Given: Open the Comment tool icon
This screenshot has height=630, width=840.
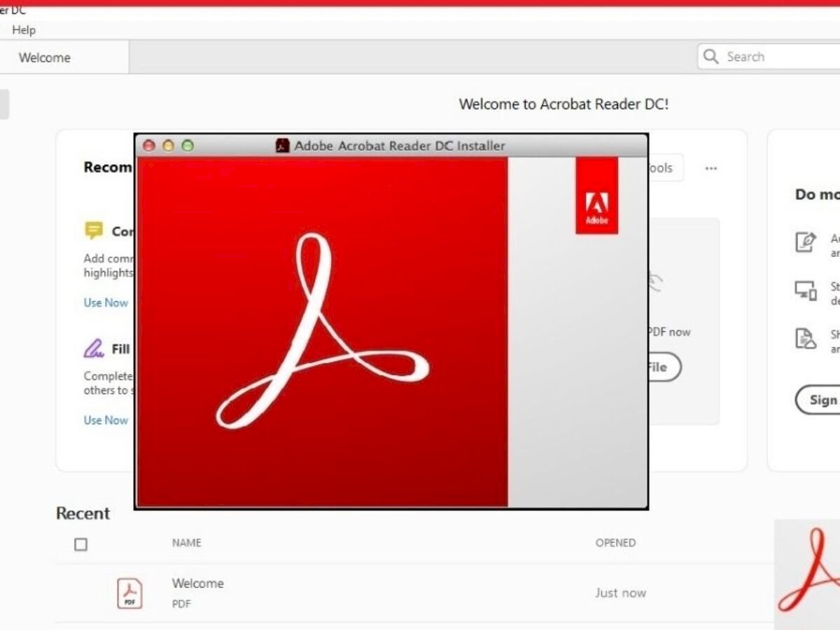Looking at the screenshot, I should pos(94,229).
